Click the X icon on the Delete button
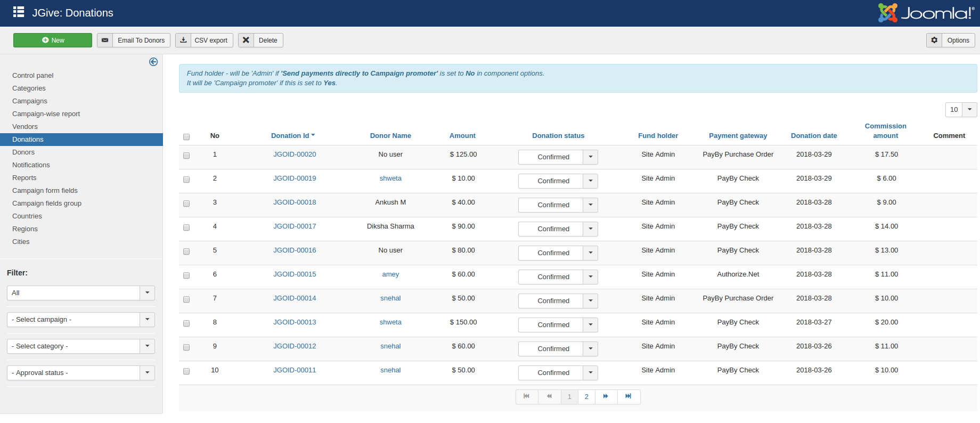The height and width of the screenshot is (423, 980). click(246, 40)
